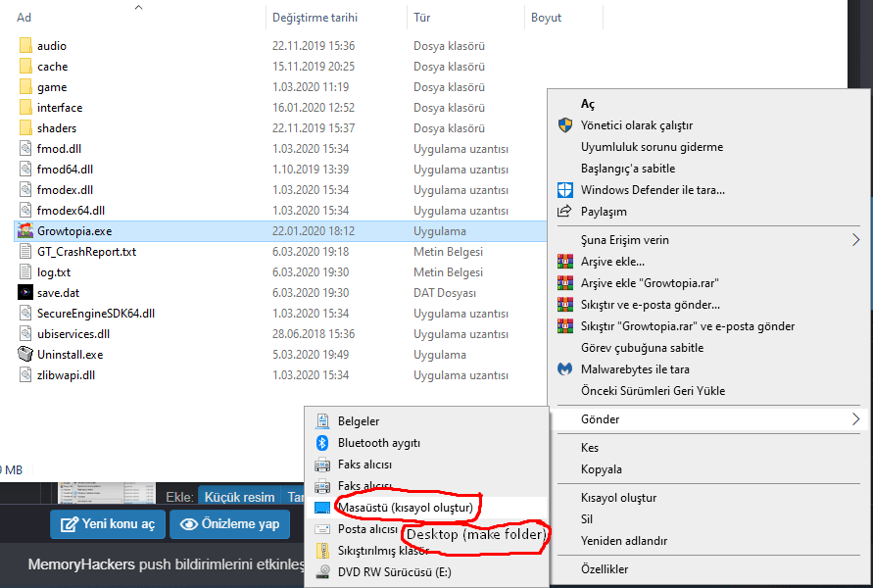Screen dimensions: 873x588
Task: Click the attached image thumbnail in forum
Action: point(107,493)
